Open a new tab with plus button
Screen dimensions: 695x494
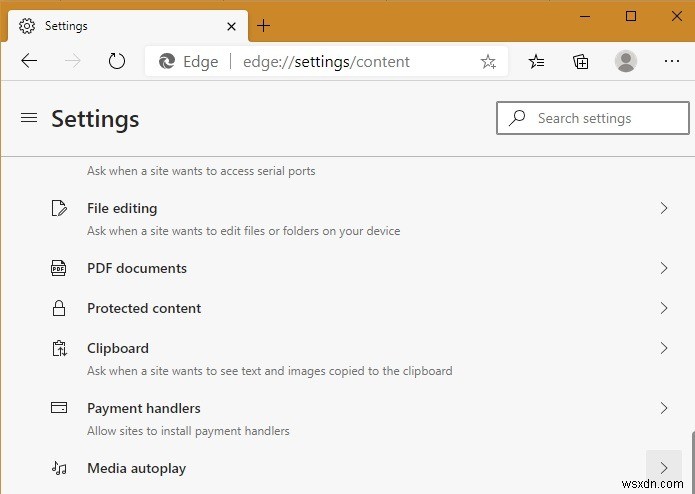coord(264,25)
